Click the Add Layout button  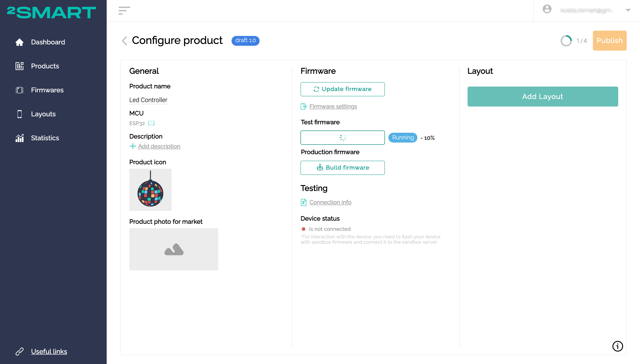click(x=542, y=97)
